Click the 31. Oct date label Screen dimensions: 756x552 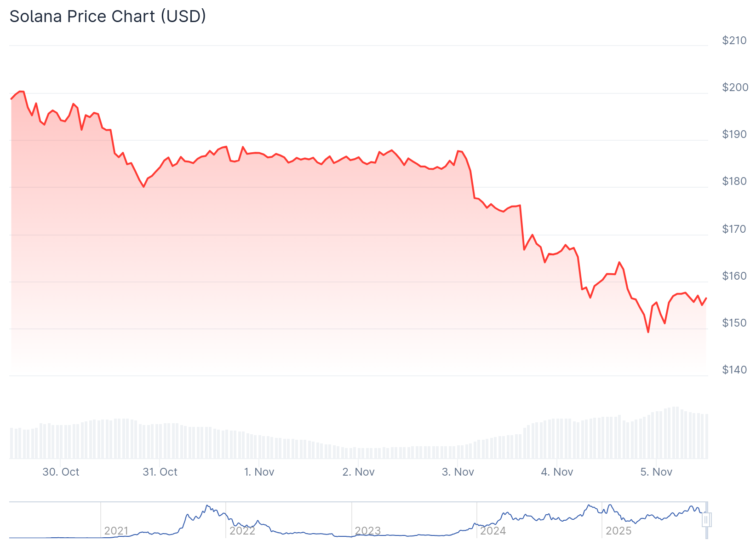click(x=160, y=472)
